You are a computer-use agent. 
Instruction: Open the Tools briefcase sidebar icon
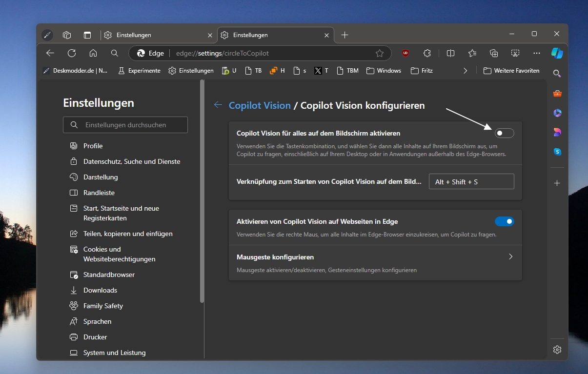click(x=557, y=94)
